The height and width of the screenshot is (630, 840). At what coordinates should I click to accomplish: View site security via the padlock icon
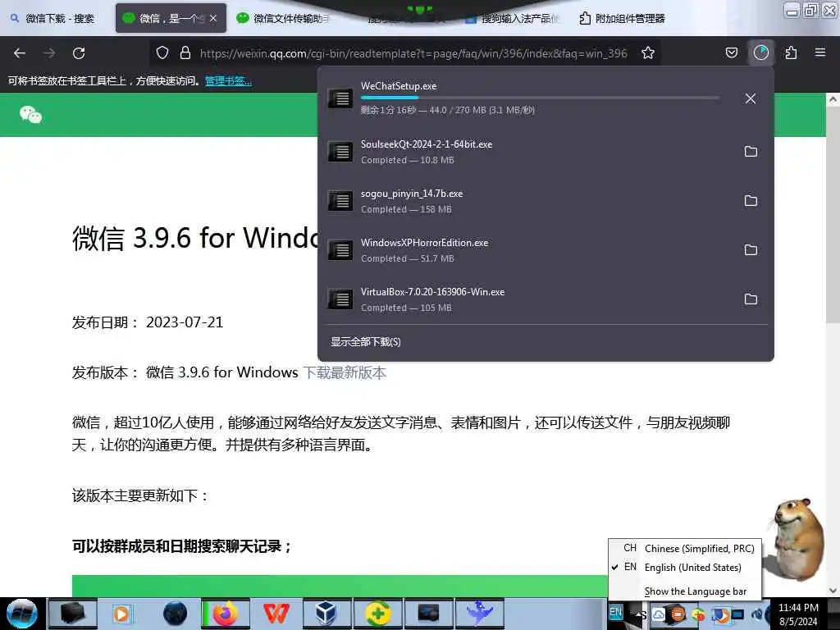click(x=185, y=52)
